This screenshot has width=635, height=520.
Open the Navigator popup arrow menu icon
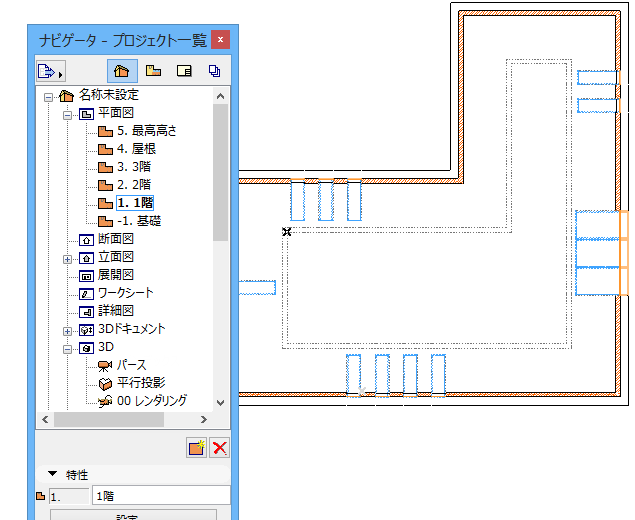51,72
